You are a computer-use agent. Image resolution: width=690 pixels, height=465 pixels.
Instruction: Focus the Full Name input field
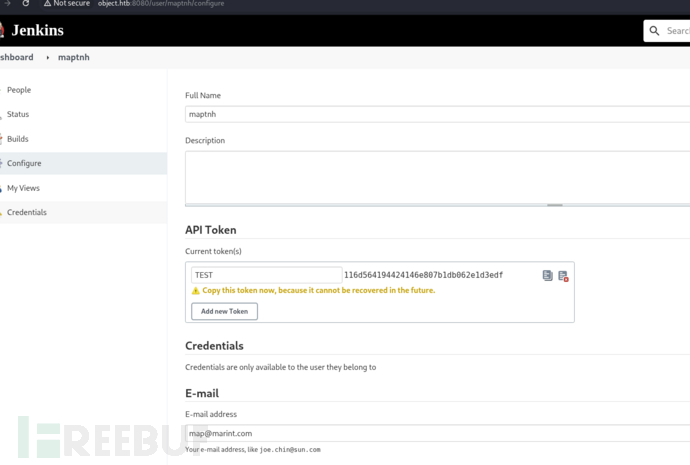click(437, 114)
